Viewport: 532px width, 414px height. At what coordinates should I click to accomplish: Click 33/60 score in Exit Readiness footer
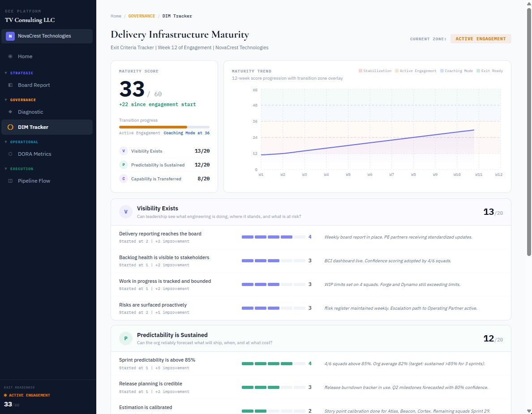[12, 405]
